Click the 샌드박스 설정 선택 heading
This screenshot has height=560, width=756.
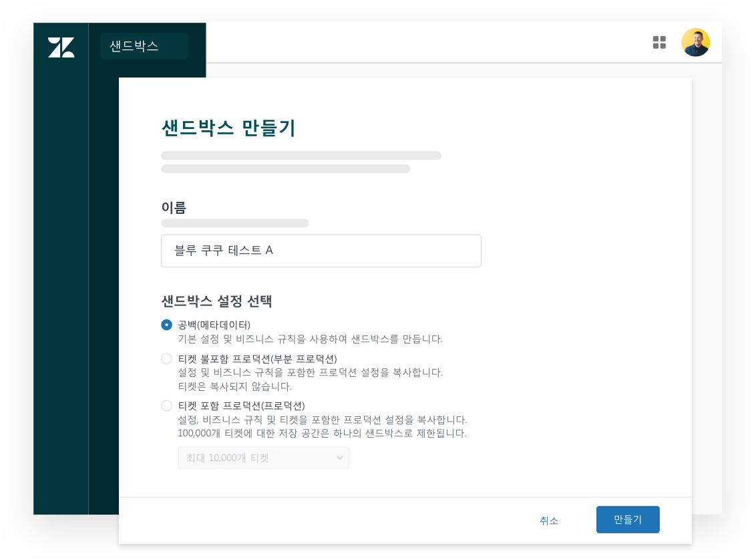pyautogui.click(x=216, y=301)
